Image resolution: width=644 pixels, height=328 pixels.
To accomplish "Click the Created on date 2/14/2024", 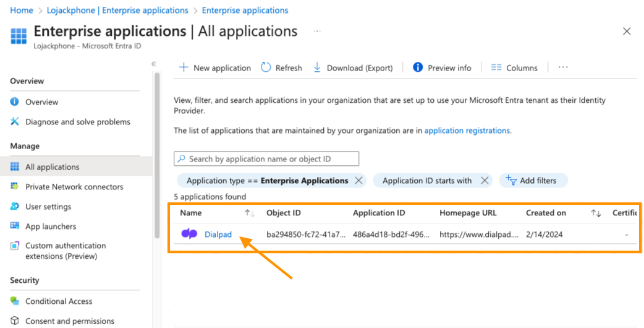I will pyautogui.click(x=544, y=235).
